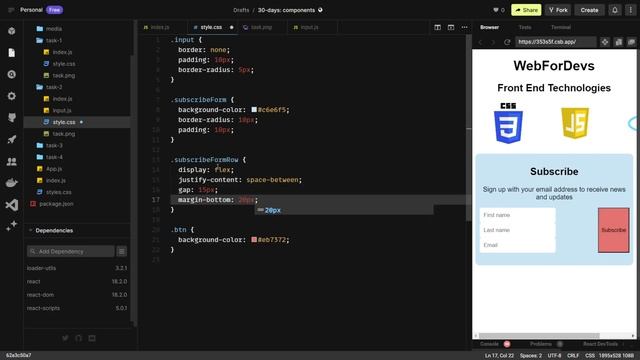Click the Free plan badge
The width and height of the screenshot is (640, 360).
coord(54,10)
